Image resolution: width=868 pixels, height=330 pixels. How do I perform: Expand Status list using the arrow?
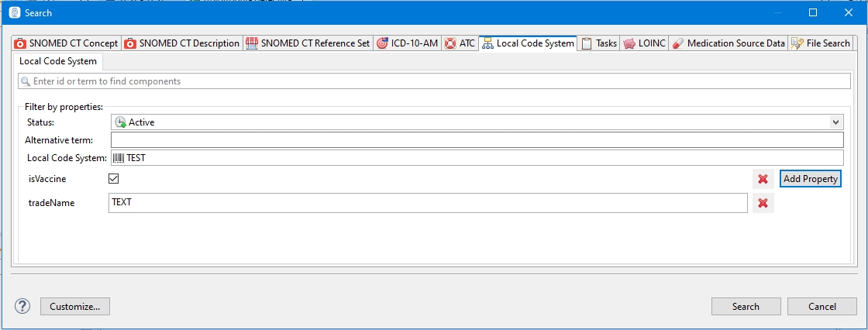835,122
